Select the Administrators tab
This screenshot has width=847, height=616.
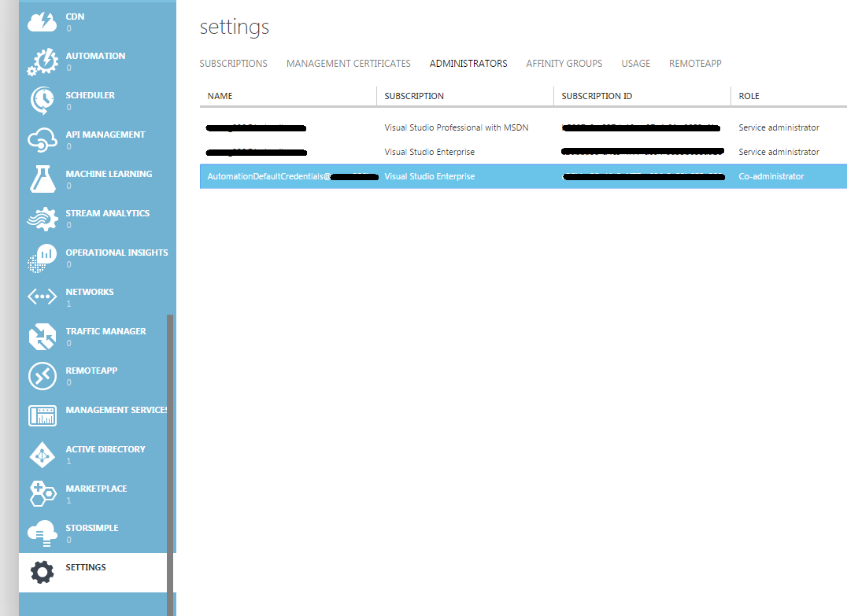(x=468, y=64)
